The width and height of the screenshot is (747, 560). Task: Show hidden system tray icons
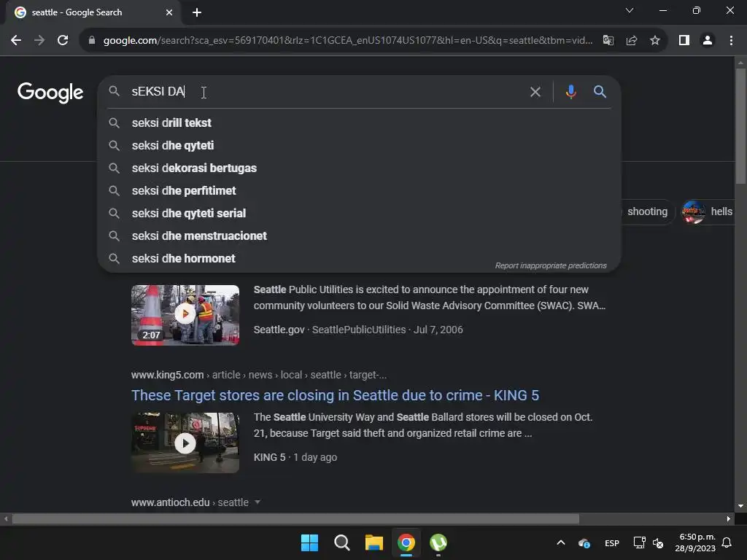click(561, 542)
